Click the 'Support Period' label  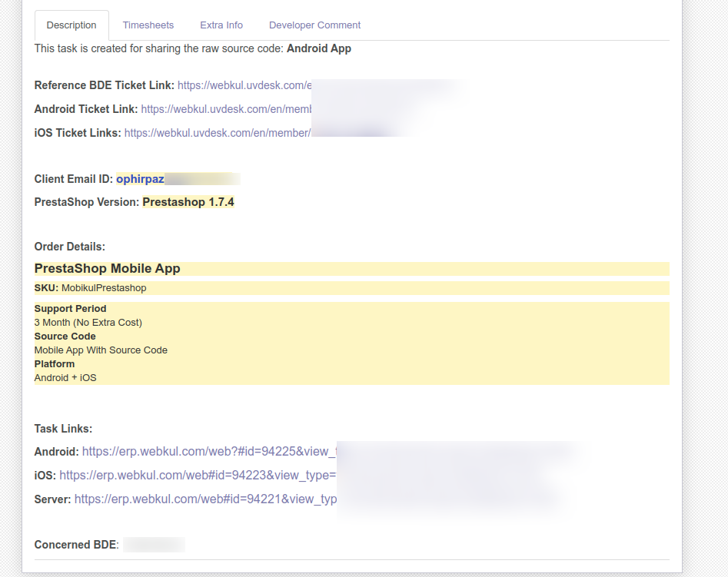pos(70,309)
